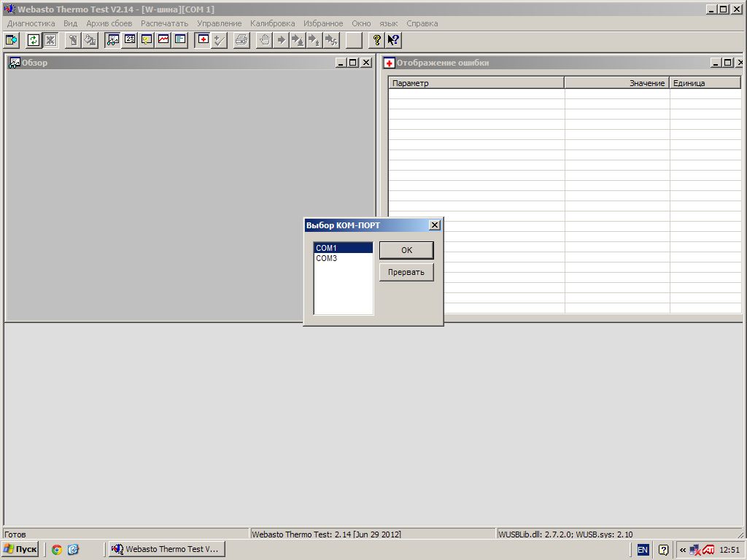Click the first toolbar icon with blue arrow
Image resolution: width=747 pixels, height=560 pixels.
(x=12, y=41)
